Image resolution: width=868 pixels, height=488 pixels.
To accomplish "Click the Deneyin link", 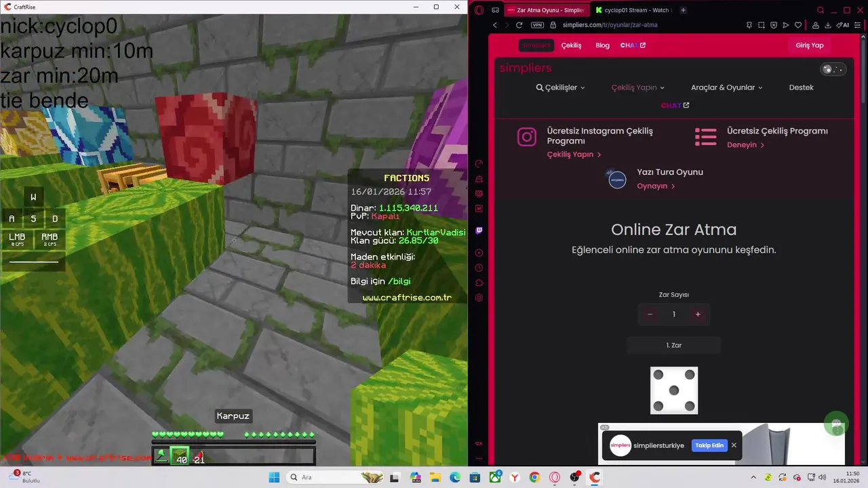I will (x=745, y=145).
